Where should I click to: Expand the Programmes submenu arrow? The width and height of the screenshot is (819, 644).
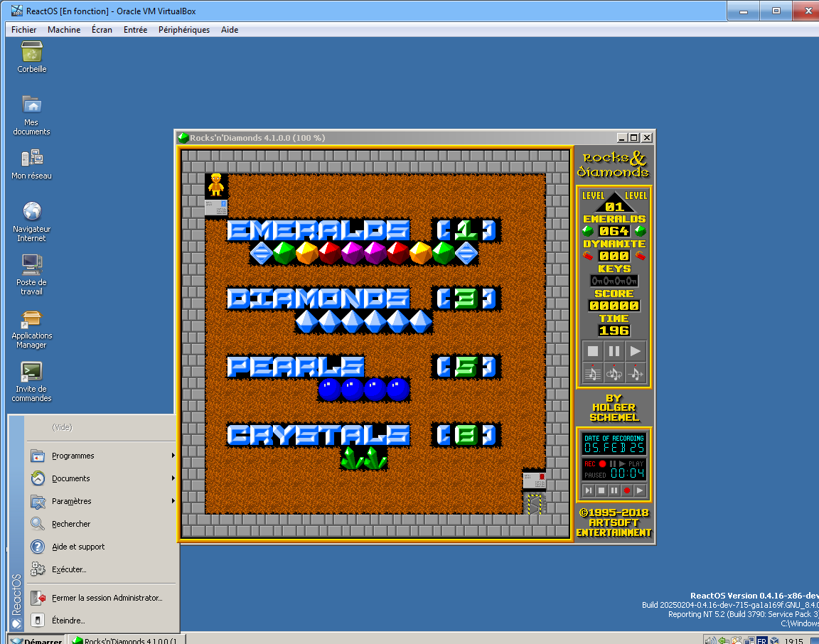pos(173,456)
